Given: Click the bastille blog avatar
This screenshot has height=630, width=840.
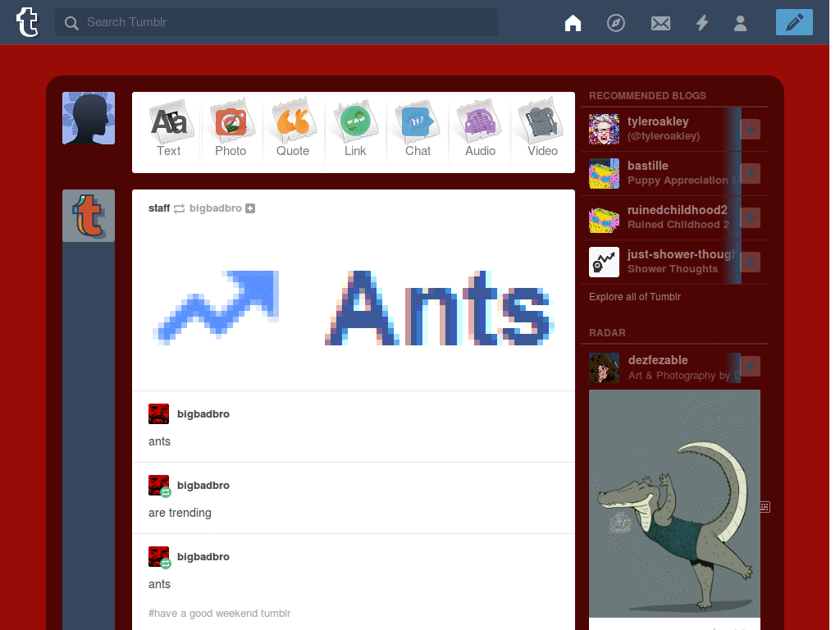Looking at the screenshot, I should [604, 174].
